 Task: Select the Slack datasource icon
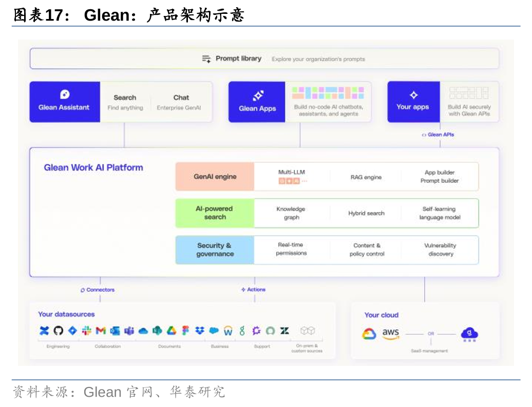click(86, 331)
